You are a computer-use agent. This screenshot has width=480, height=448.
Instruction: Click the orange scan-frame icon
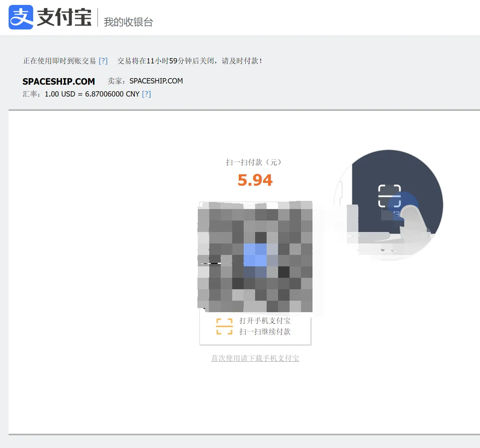(x=224, y=326)
